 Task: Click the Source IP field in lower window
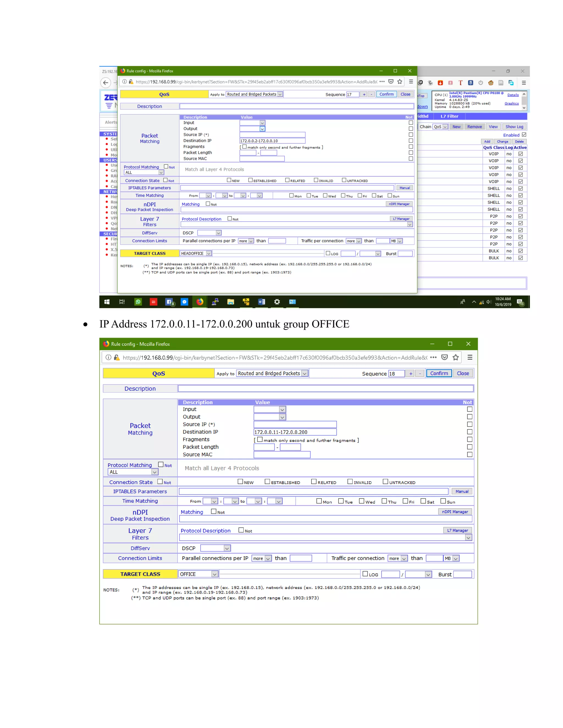click(295, 424)
